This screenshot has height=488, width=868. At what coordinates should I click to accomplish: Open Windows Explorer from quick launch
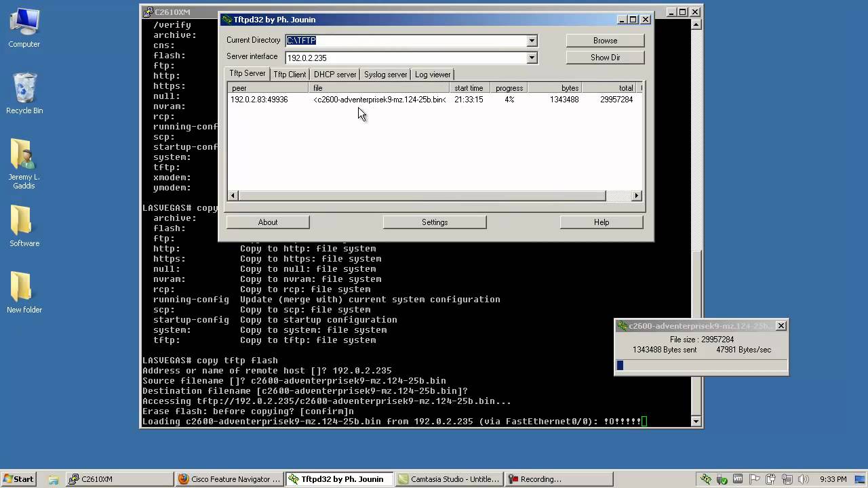click(x=53, y=479)
